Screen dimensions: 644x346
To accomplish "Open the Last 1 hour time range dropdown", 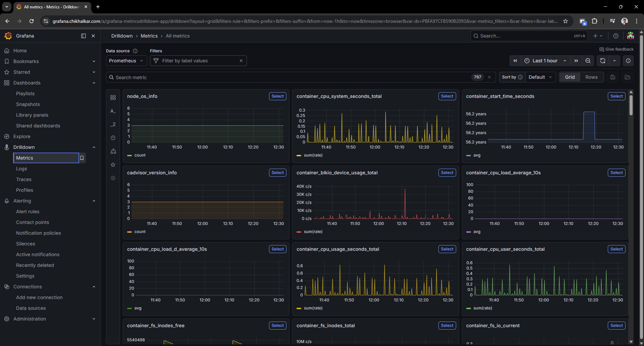I will [545, 61].
